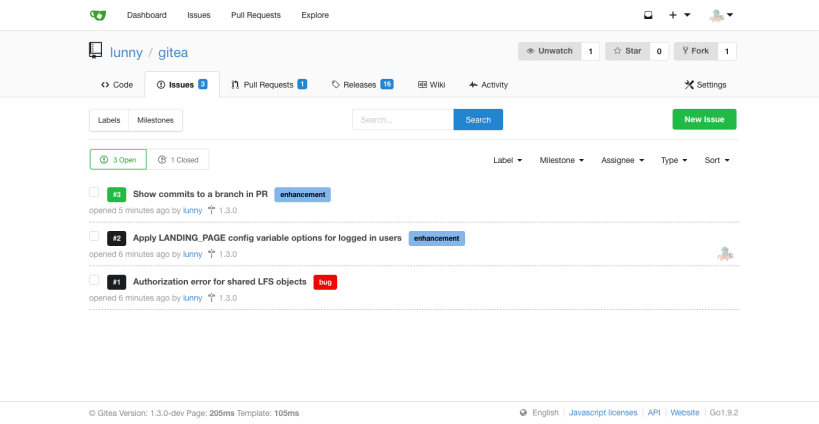Click author lunny on issue #3
Image resolution: width=819 pixels, height=424 pixels.
point(192,210)
